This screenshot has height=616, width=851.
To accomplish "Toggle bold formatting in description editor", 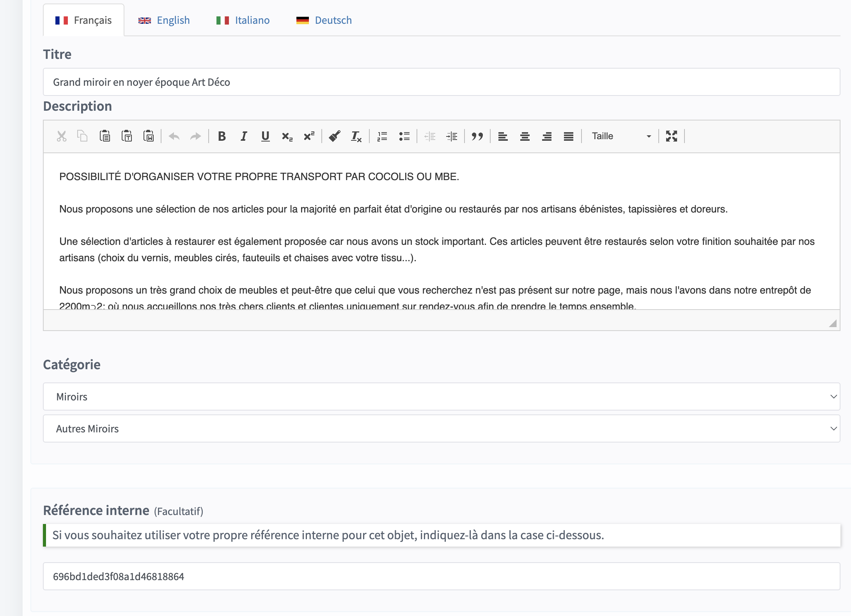I will pos(222,136).
